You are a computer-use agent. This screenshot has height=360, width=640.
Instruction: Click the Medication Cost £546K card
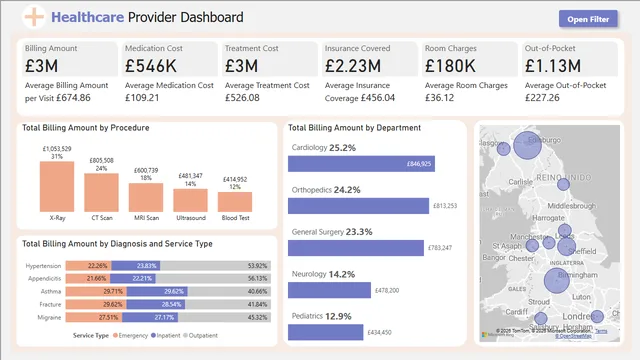pos(170,59)
